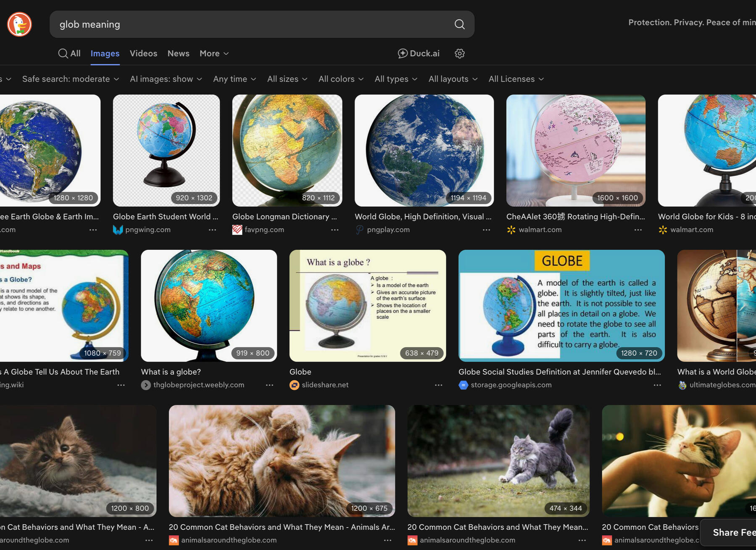
Task: Open the three-dot menu for pngplay.com result
Action: [486, 230]
